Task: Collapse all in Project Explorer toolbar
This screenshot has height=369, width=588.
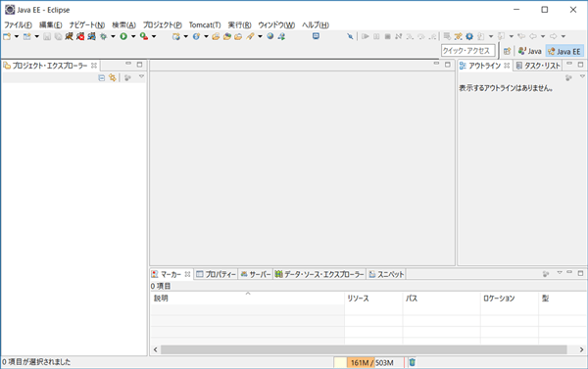Action: (101, 78)
